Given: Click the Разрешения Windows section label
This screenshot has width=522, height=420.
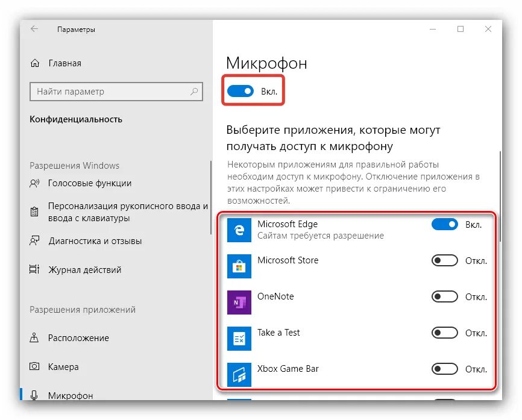Looking at the screenshot, I should click(75, 165).
